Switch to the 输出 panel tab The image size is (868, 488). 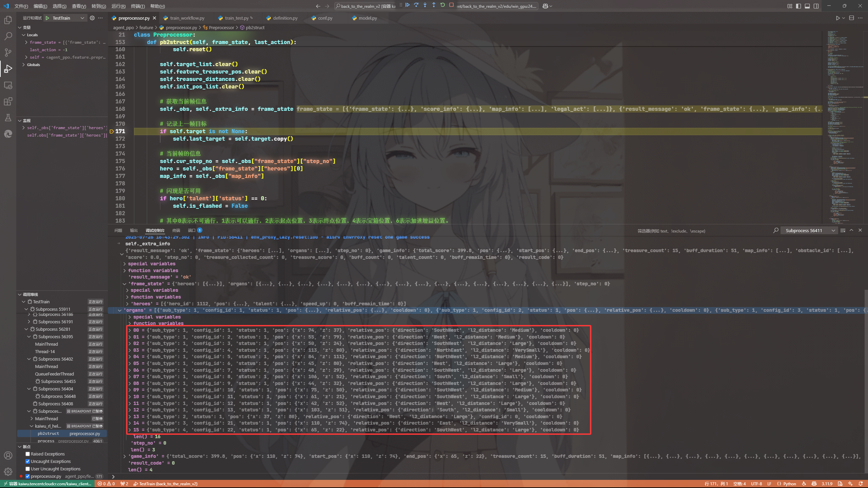[134, 230]
